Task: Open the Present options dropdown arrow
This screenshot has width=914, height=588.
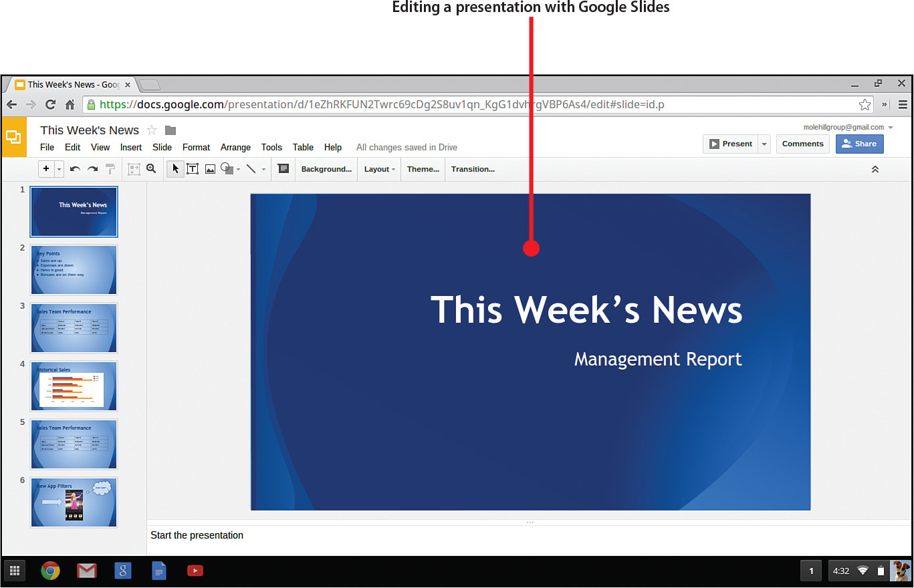Action: click(764, 144)
